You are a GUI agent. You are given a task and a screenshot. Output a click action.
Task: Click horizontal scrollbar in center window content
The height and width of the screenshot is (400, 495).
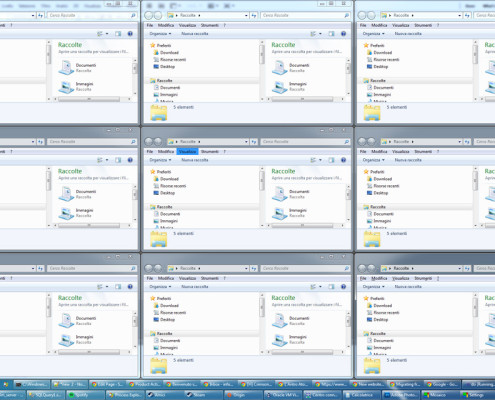pos(302,226)
